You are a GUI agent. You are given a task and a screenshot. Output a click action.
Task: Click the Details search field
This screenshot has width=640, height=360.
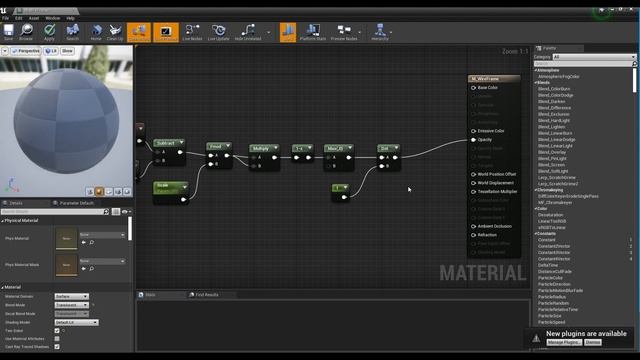coord(55,211)
